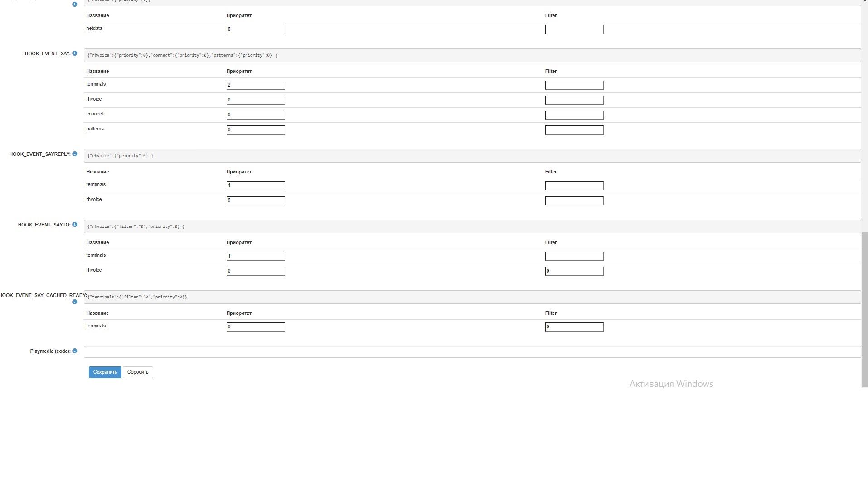Focus rhvoice priority field under HOOK_EVENT_SAYREPLY

click(256, 201)
